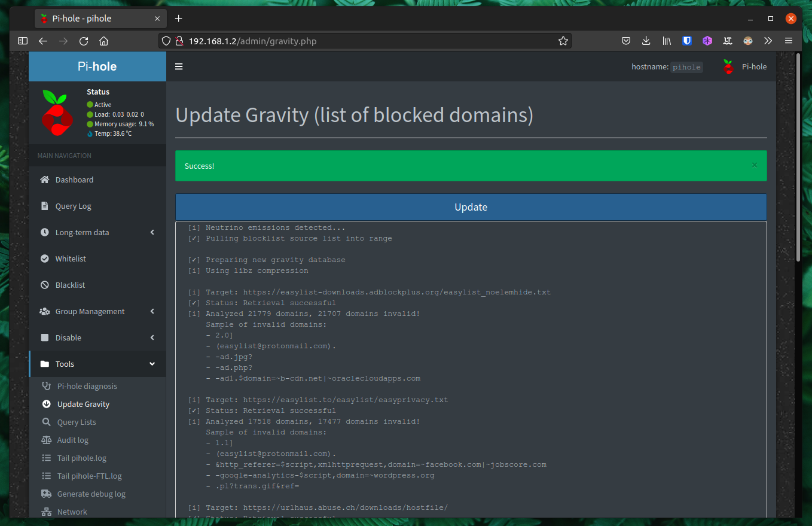812x526 pixels.
Task: Click the Long-term data clock icon
Action: pyautogui.click(x=45, y=232)
